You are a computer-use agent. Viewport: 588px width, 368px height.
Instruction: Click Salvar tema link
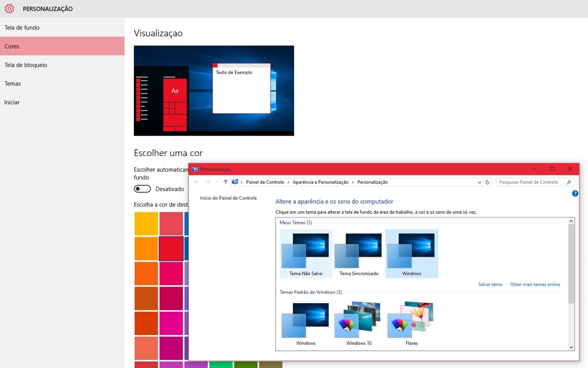coord(490,284)
